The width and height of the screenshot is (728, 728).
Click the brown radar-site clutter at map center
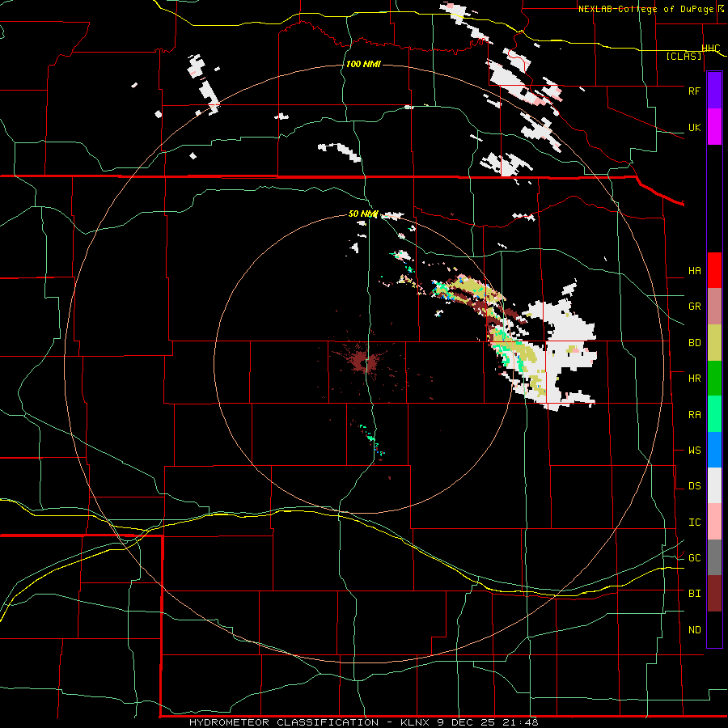(362, 362)
